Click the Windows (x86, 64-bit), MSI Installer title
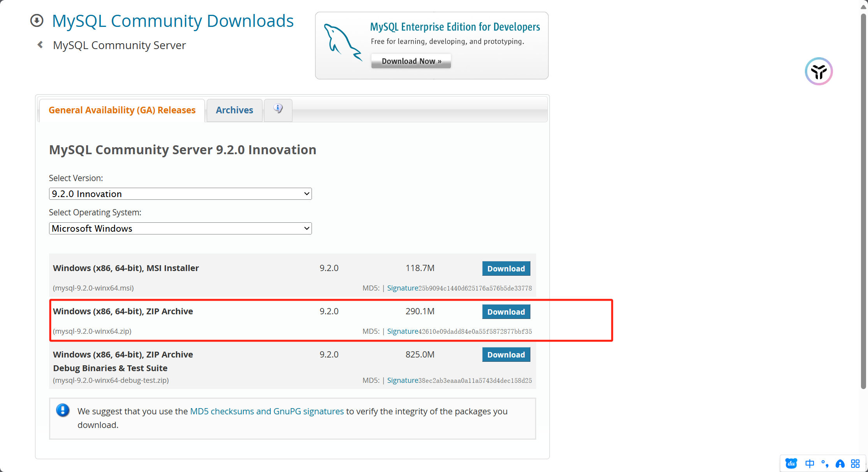This screenshot has width=868, height=472. coord(126,268)
